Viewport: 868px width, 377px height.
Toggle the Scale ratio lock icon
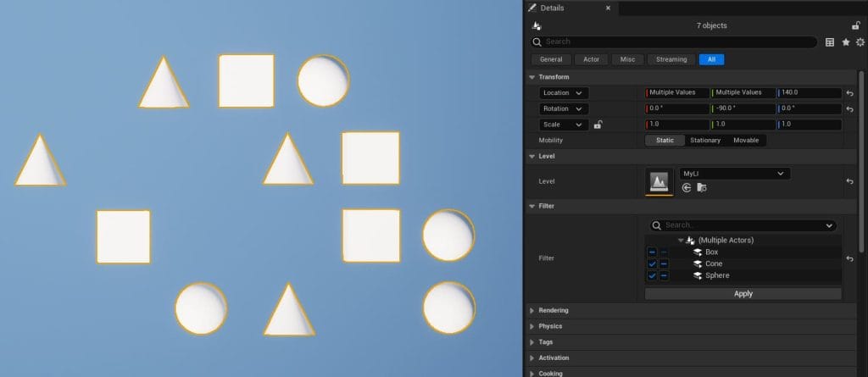(x=598, y=125)
